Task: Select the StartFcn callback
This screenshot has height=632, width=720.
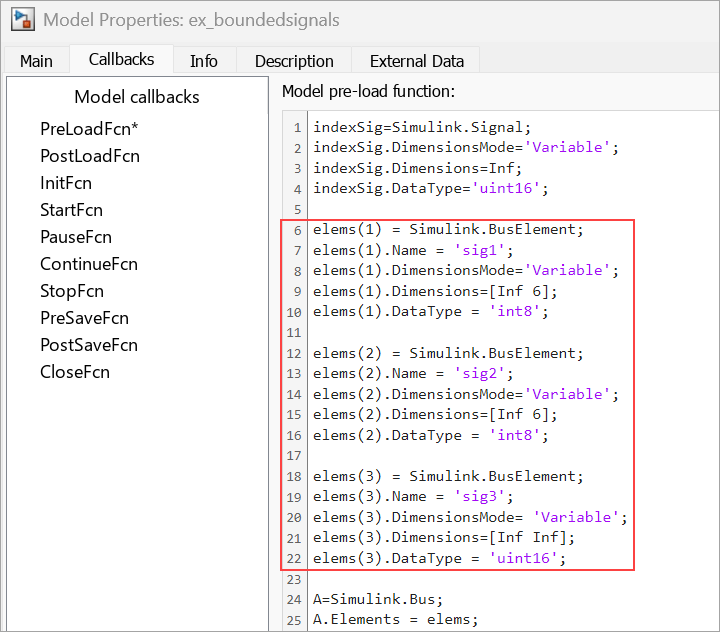Action: point(71,210)
